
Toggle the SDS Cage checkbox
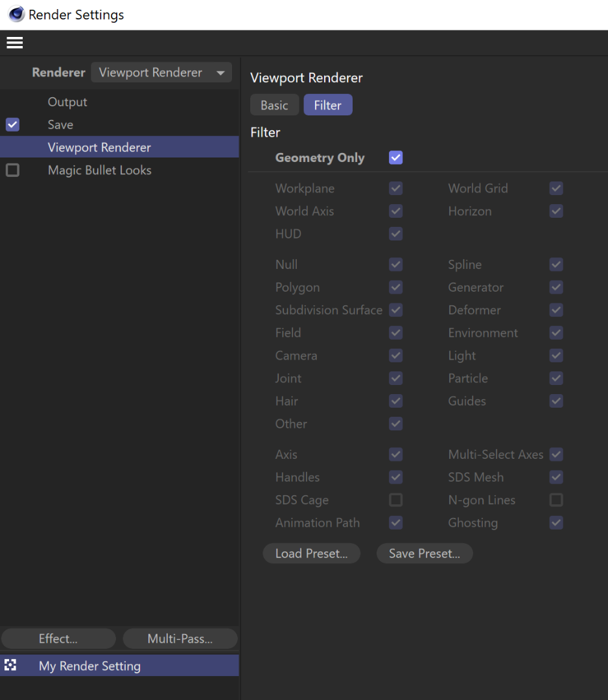395,500
